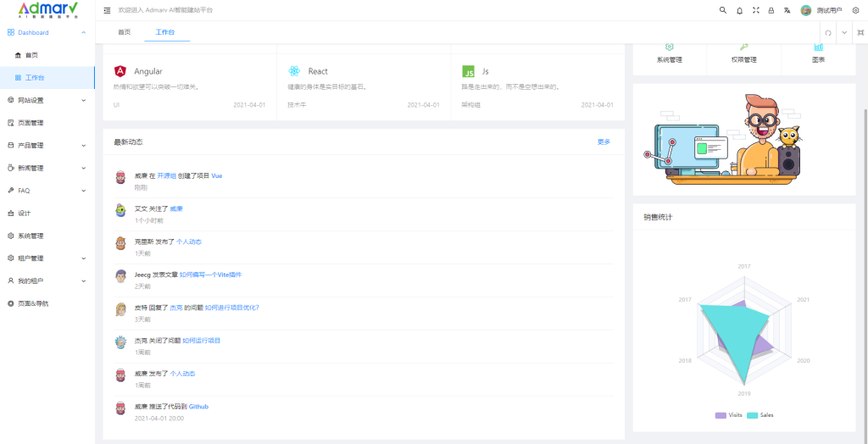The image size is (868, 444).
Task: Open the Github link
Action: point(198,407)
